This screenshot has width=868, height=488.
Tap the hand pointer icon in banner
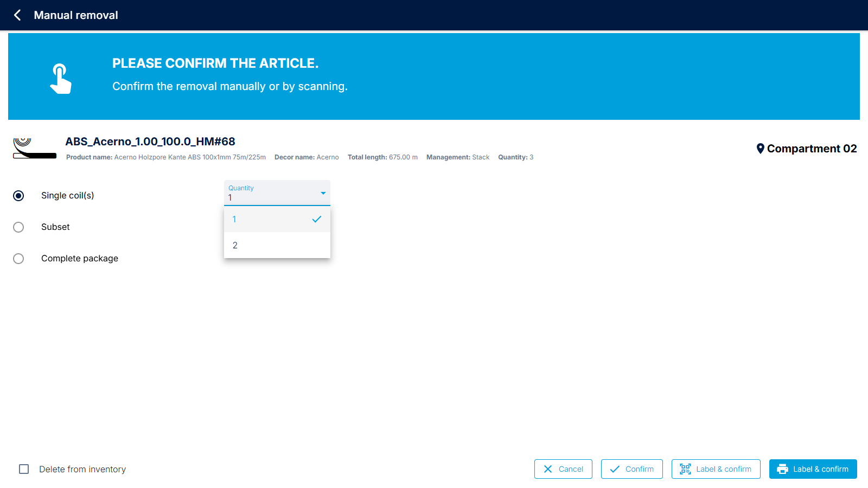61,79
